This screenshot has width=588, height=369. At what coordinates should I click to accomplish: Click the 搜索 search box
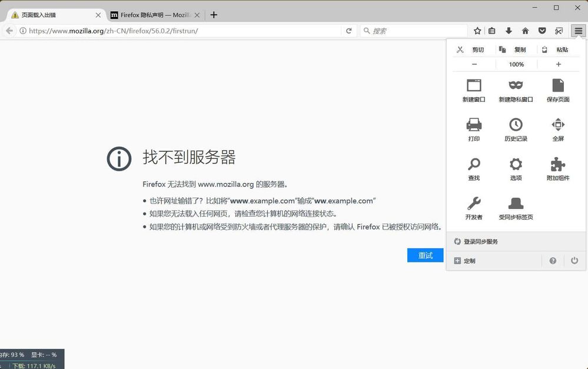[x=414, y=31]
